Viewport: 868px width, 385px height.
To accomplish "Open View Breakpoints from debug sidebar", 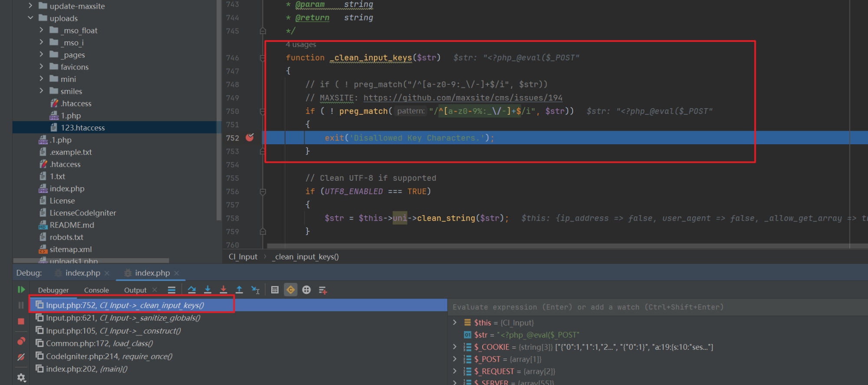I will pos(21,342).
